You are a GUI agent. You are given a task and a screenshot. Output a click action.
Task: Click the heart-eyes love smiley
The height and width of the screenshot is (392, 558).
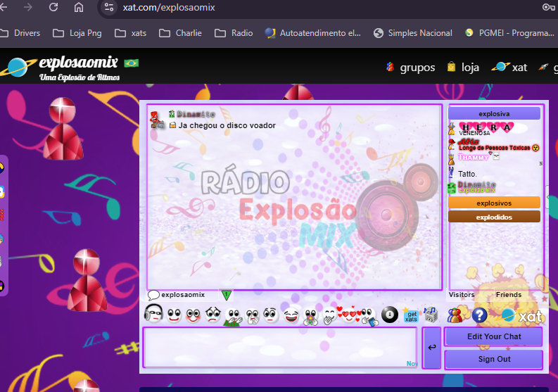point(348,315)
